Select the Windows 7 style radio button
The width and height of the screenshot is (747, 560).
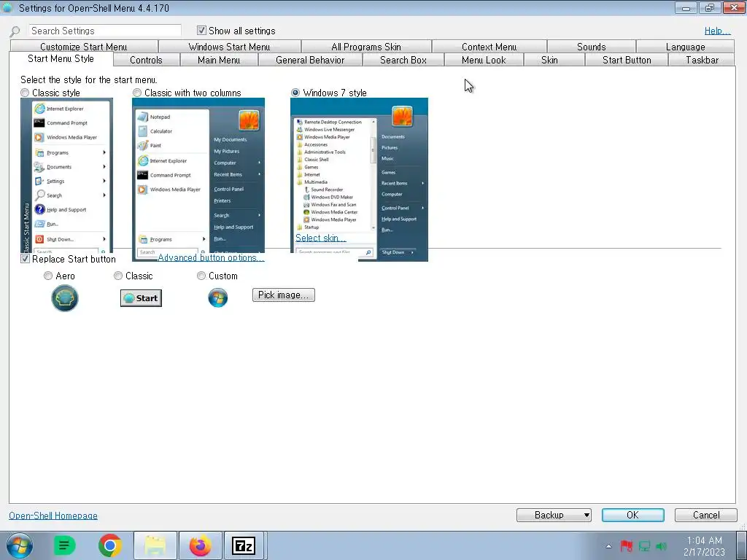click(295, 93)
